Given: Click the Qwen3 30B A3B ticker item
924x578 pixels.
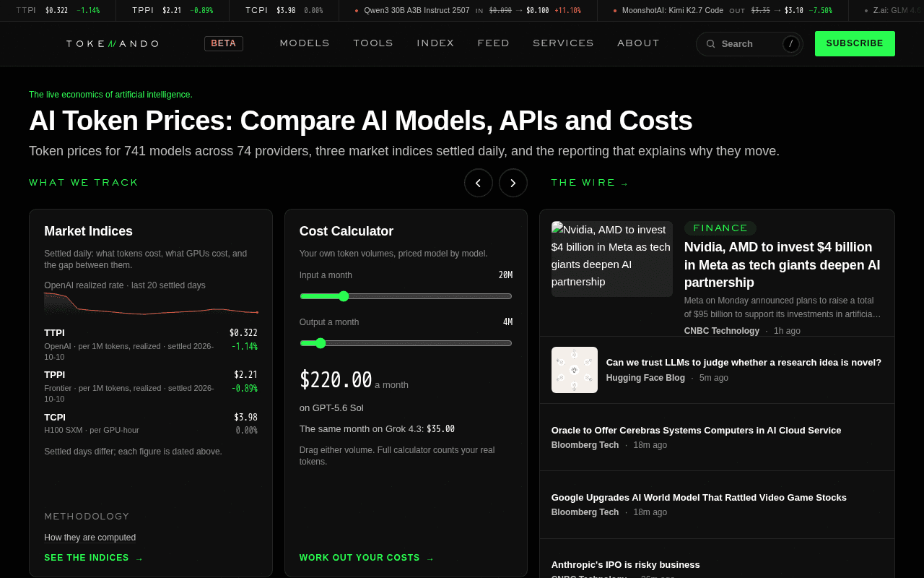Looking at the screenshot, I should pyautogui.click(x=468, y=11).
